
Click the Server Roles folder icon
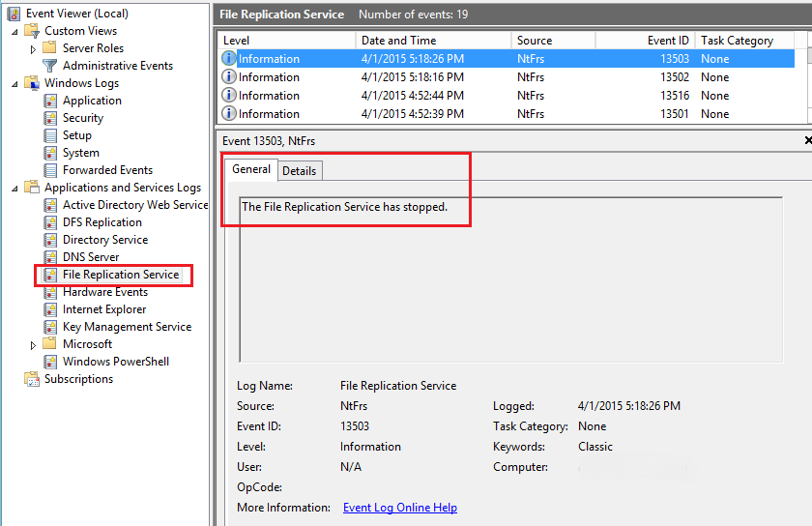click(x=49, y=47)
